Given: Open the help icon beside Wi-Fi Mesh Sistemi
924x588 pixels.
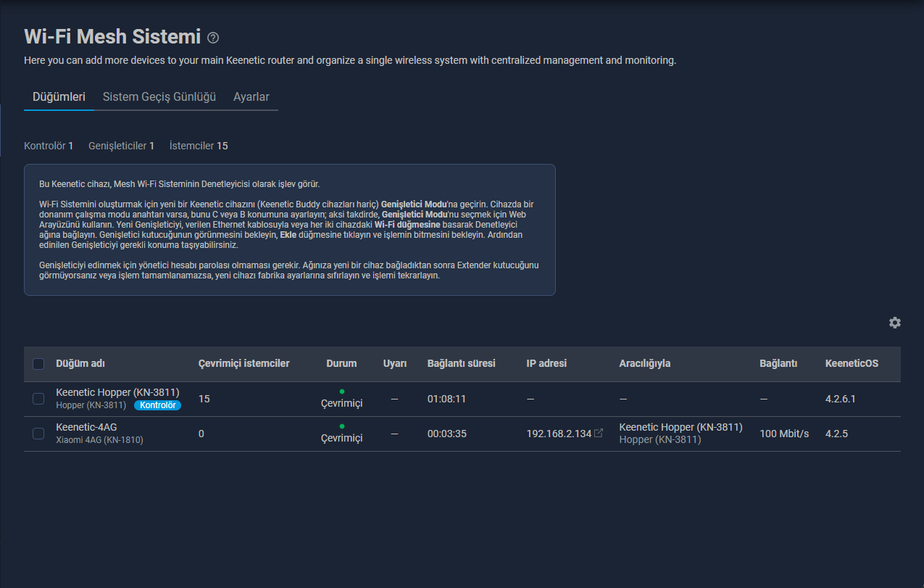Looking at the screenshot, I should pyautogui.click(x=212, y=38).
